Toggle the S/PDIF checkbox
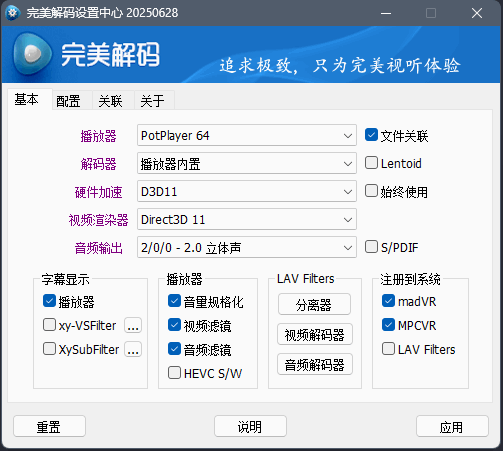The height and width of the screenshot is (451, 503). tap(371, 247)
